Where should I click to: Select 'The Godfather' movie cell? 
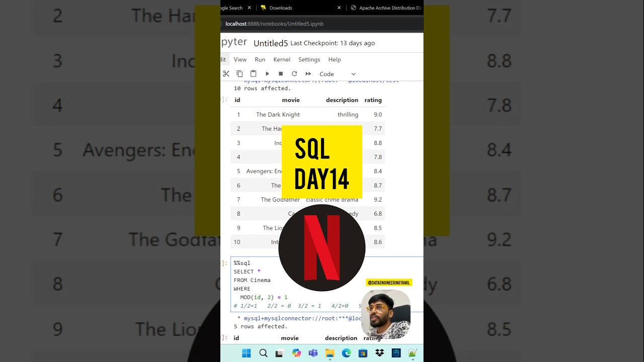280,200
